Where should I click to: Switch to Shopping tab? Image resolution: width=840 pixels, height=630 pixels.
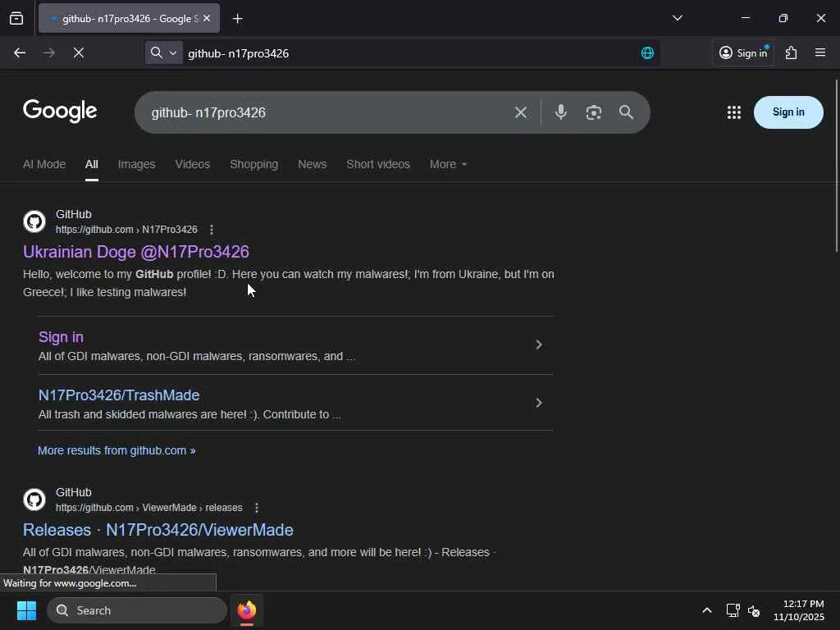[x=254, y=164]
